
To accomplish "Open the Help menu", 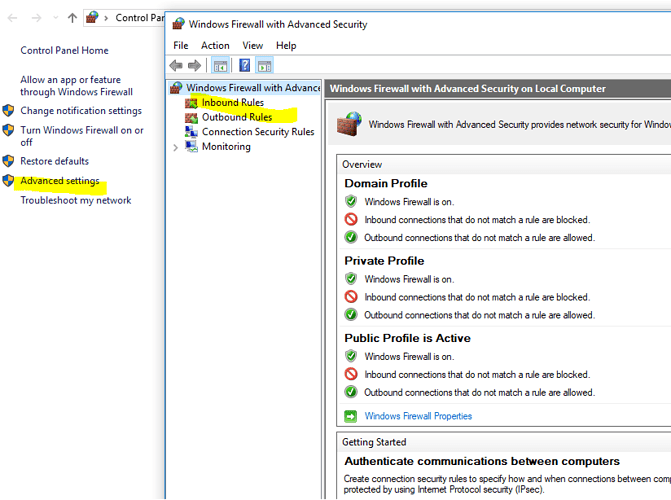I will 286,45.
